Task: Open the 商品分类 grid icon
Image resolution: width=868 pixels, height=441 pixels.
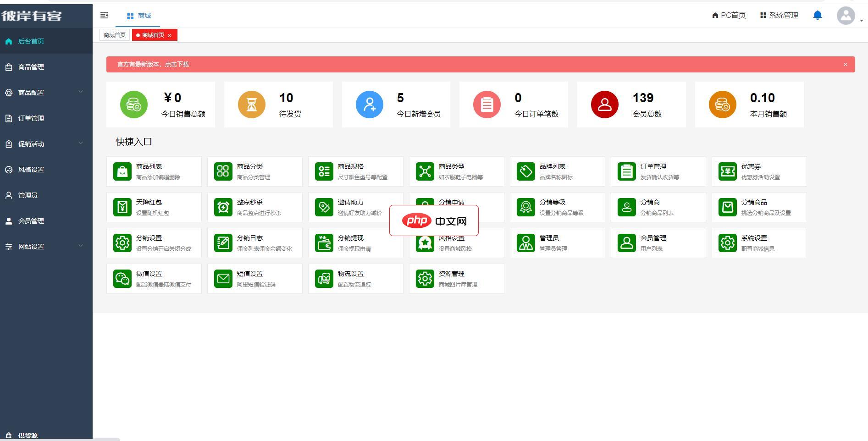Action: pos(223,171)
